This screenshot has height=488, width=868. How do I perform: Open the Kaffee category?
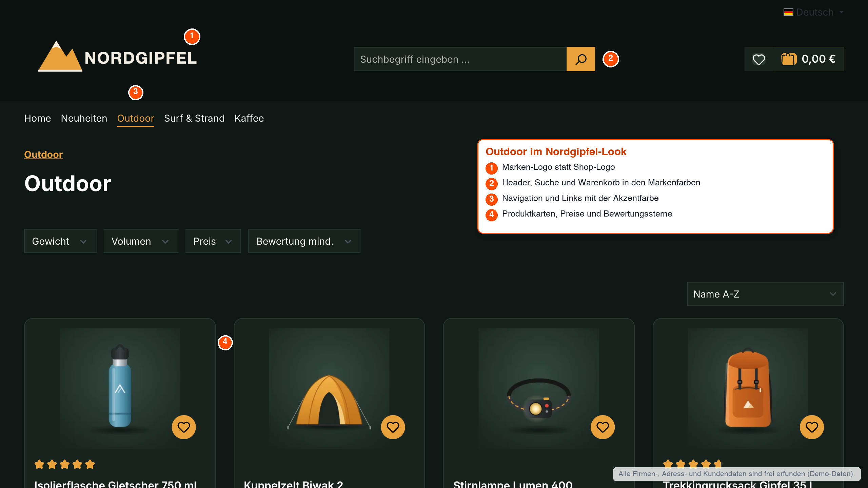pyautogui.click(x=249, y=118)
